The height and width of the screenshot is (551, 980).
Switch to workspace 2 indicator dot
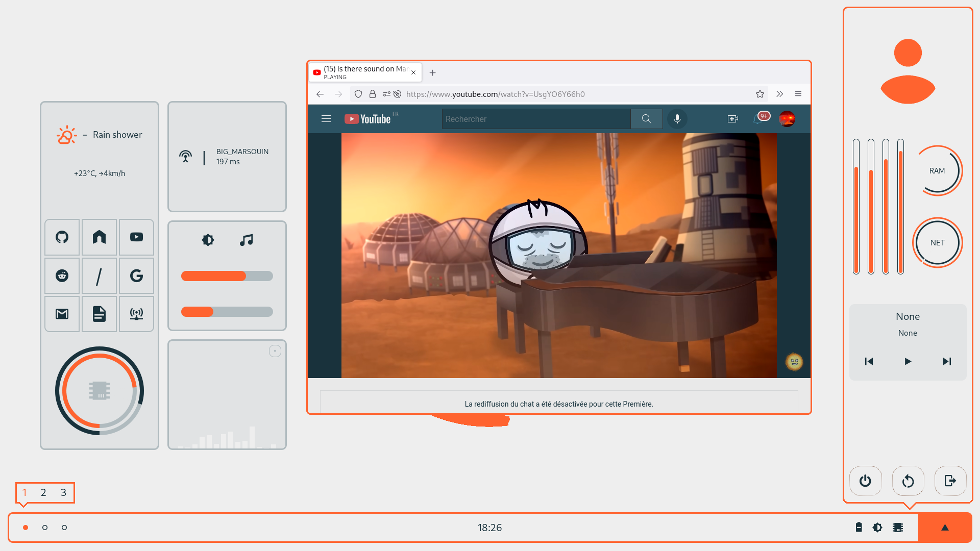(45, 528)
